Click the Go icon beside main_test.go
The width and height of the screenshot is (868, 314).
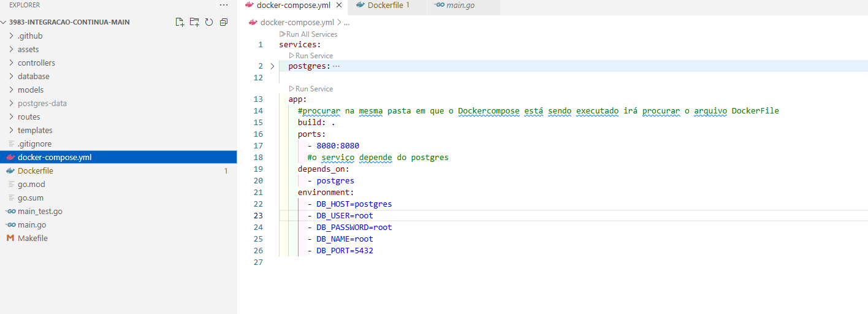(x=11, y=211)
